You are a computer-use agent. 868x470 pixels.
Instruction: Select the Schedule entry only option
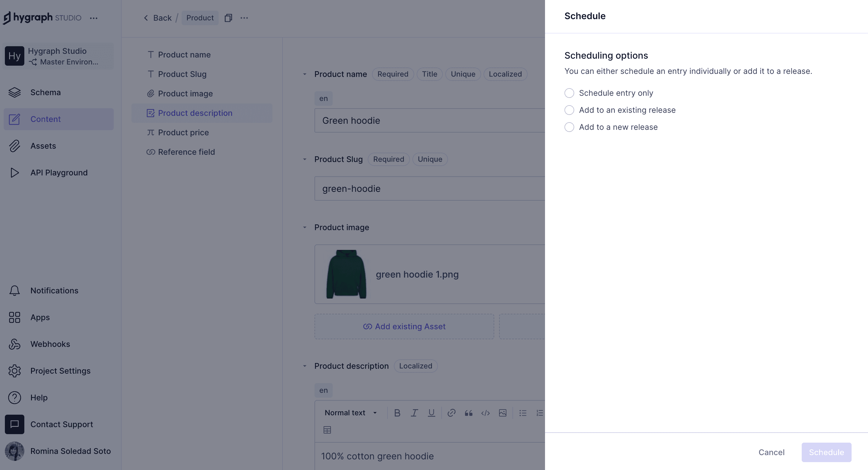coord(569,93)
